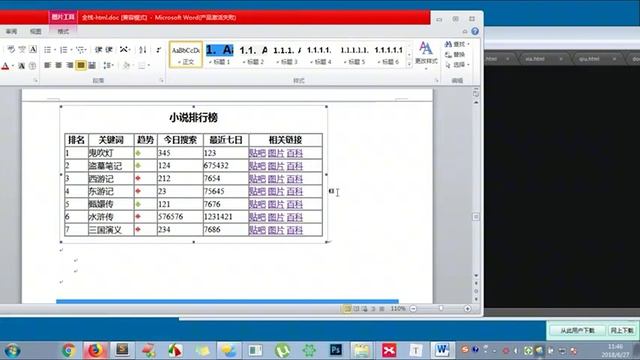
Task: Open the Select (选择) dropdown
Action: [457, 64]
